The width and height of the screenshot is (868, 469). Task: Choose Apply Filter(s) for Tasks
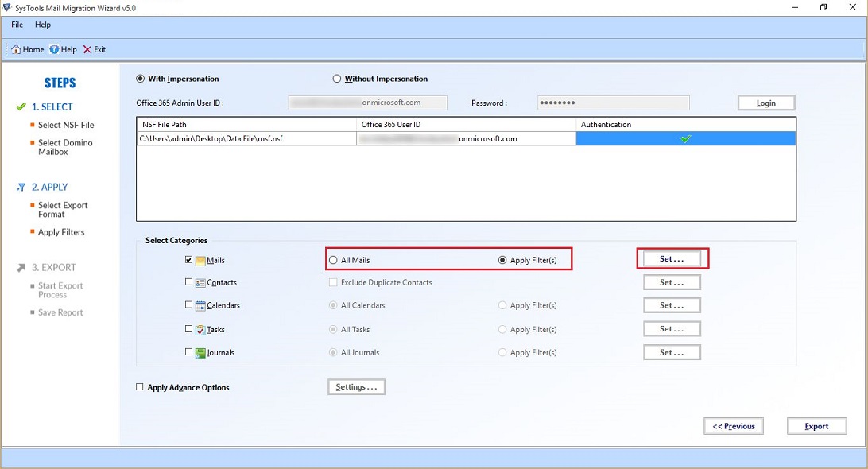click(502, 329)
